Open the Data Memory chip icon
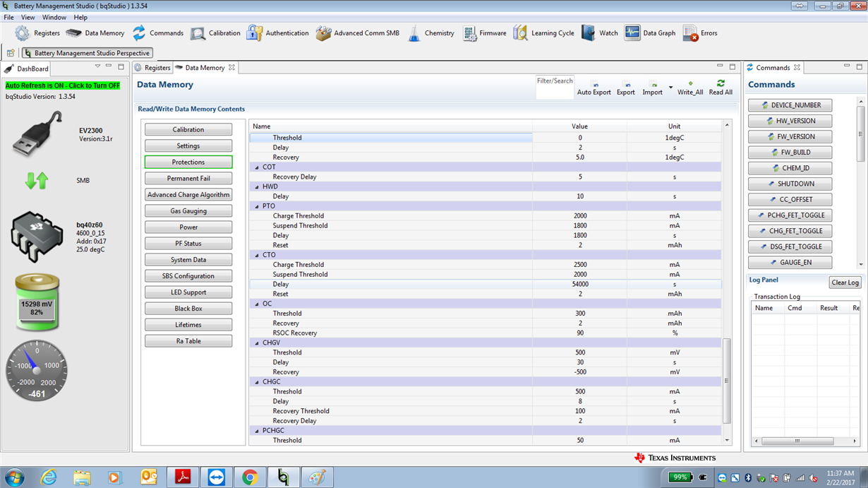Screen dimensions: 868x488 [x=73, y=33]
